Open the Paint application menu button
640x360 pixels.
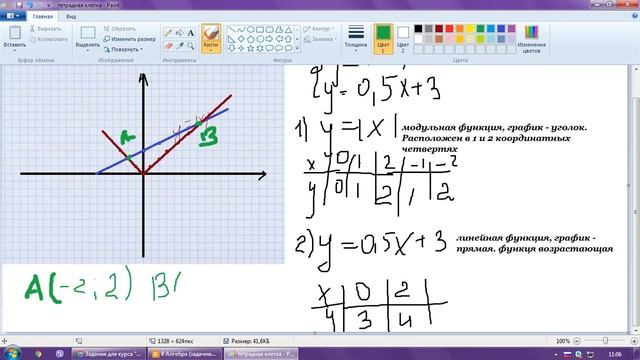[x=13, y=16]
